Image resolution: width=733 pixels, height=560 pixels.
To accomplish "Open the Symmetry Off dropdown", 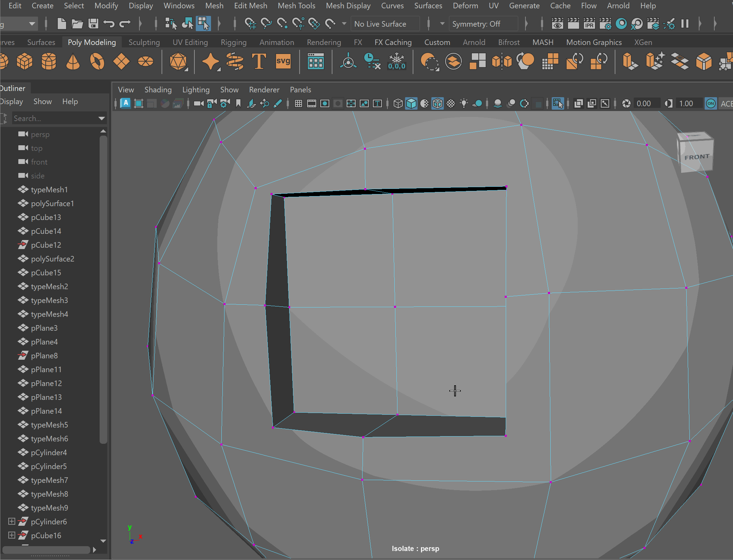I will click(x=483, y=24).
